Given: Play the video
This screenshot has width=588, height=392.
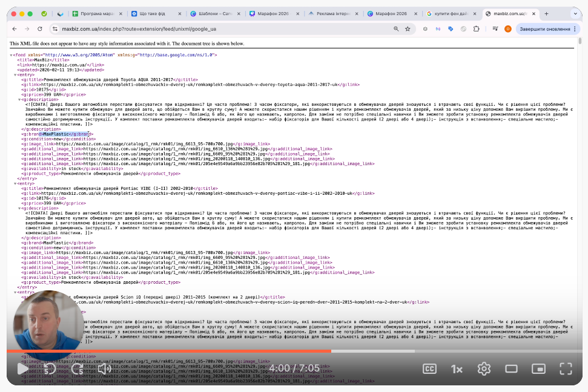Looking at the screenshot, I should click(x=22, y=369).
